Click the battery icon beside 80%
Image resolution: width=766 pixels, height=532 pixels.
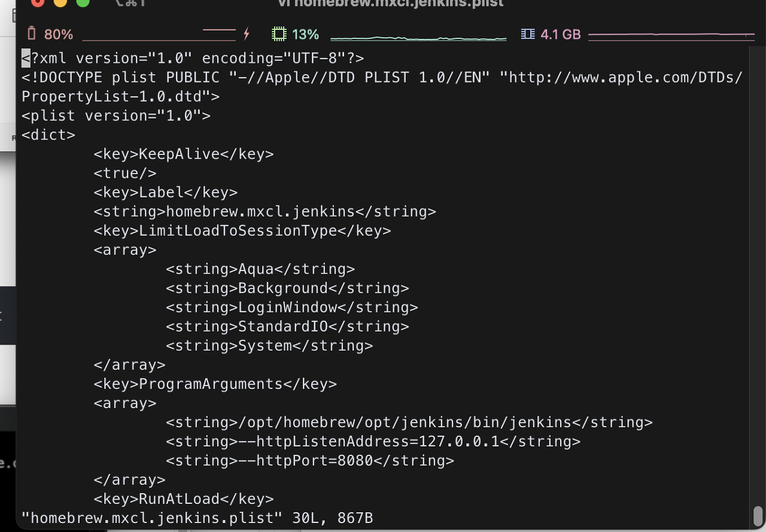[32, 34]
